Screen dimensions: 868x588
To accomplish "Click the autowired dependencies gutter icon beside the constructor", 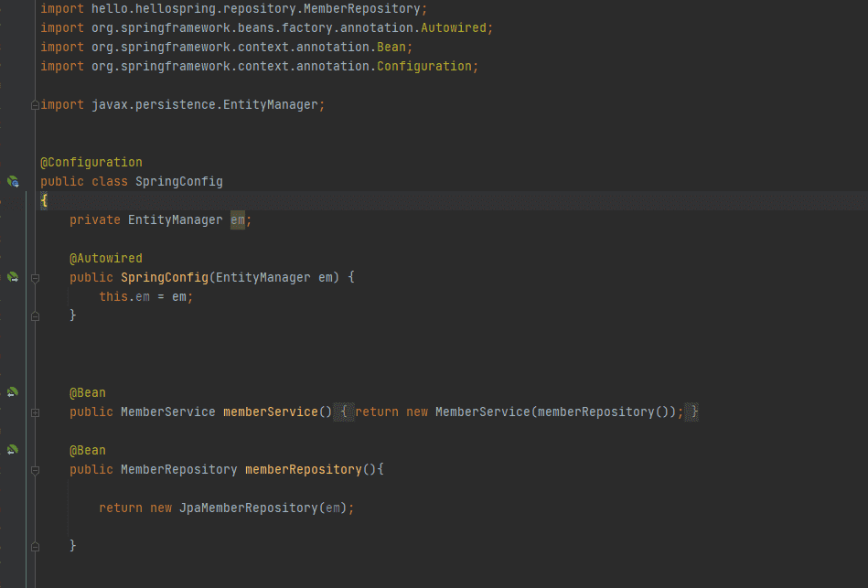I will tap(13, 277).
